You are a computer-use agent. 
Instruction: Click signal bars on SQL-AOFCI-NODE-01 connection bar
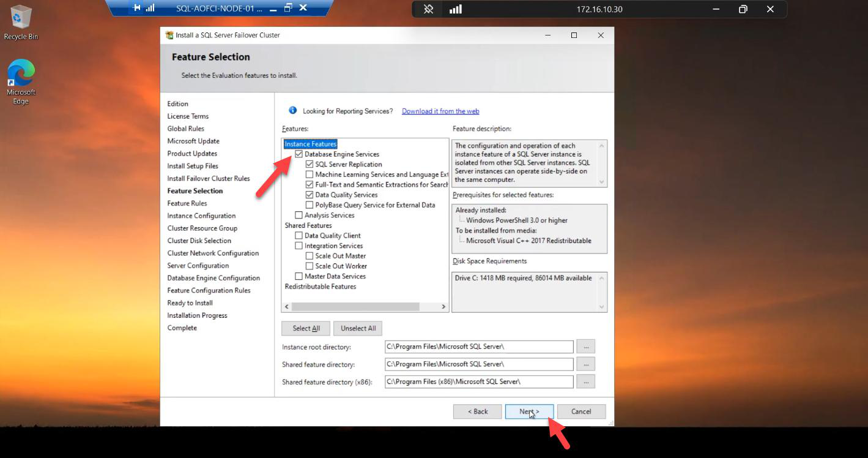[x=150, y=8]
